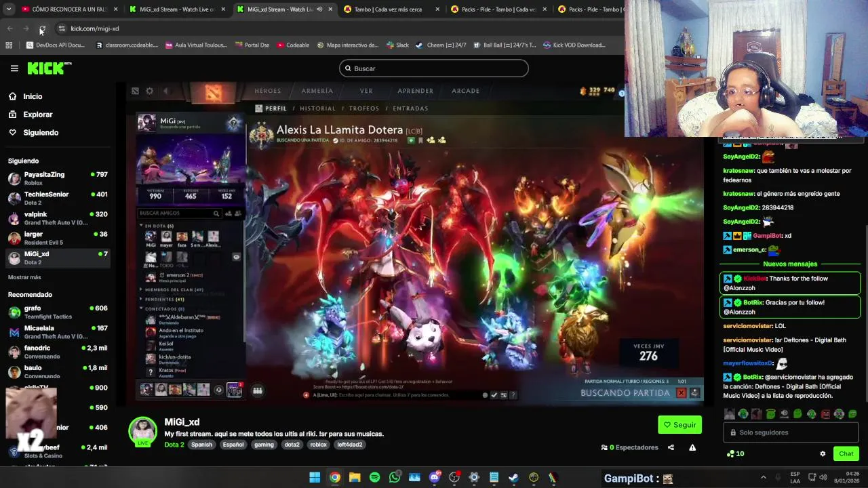Viewport: 868px width, 488px height.
Task: Open baulo recommended channel
Action: (58, 371)
